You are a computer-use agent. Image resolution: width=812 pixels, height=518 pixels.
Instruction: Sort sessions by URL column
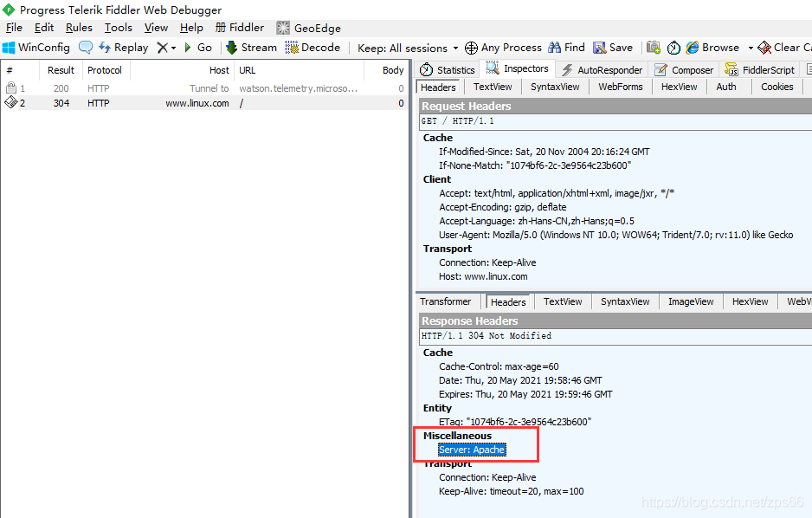click(299, 70)
